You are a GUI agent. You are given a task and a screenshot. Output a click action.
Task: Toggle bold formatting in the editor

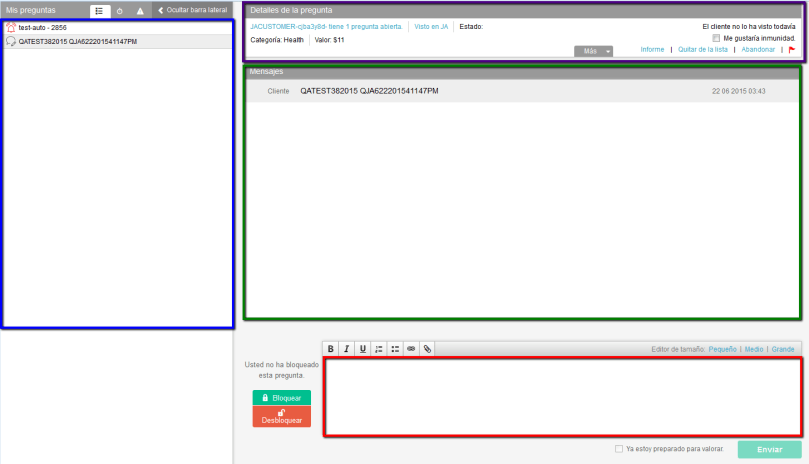[x=331, y=349]
